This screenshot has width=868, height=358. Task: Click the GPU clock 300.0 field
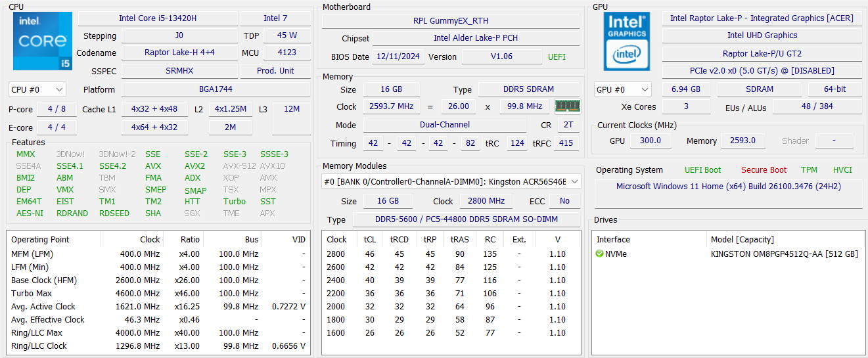pos(651,141)
